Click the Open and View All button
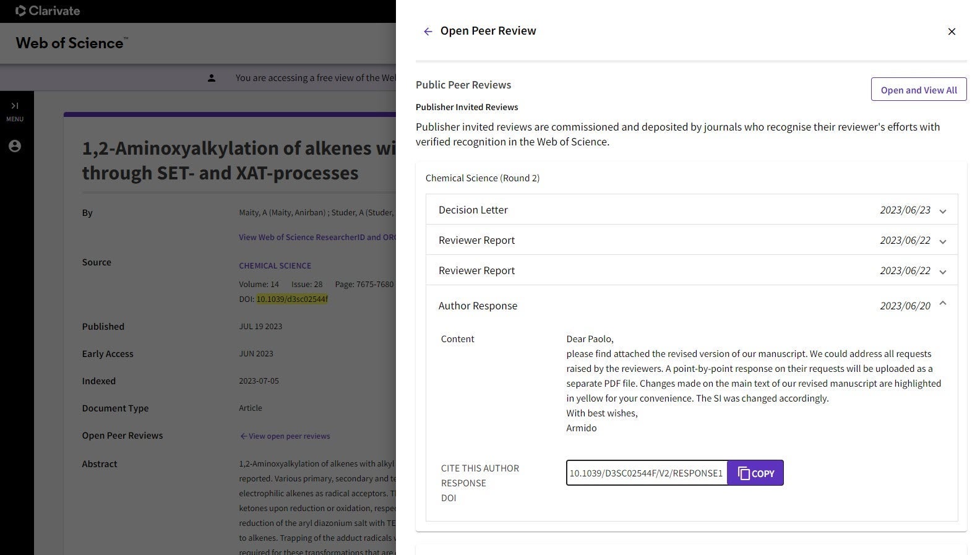Image resolution: width=980 pixels, height=555 pixels. 919,89
